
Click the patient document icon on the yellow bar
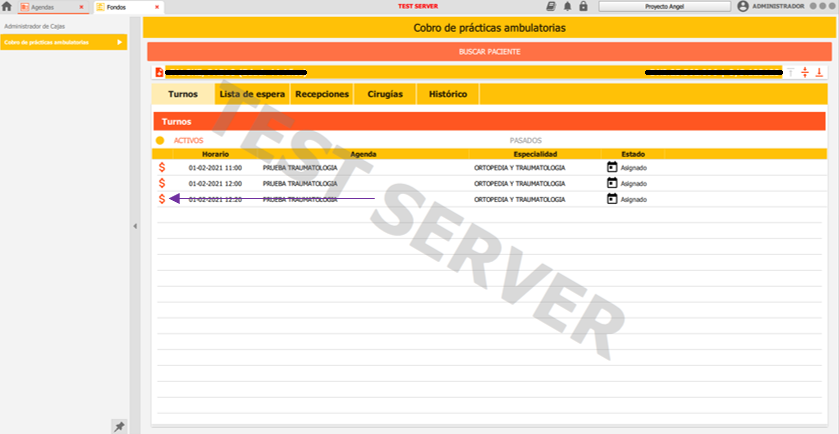point(159,72)
